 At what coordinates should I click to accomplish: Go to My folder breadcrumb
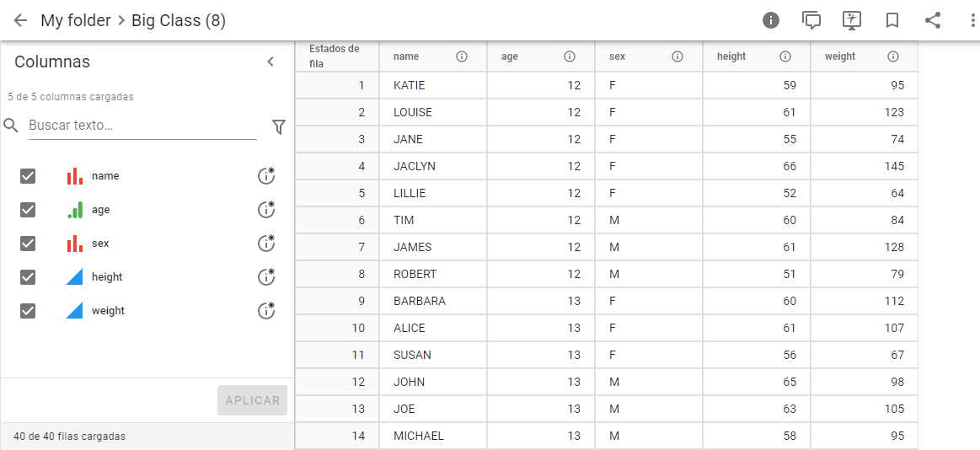(76, 20)
